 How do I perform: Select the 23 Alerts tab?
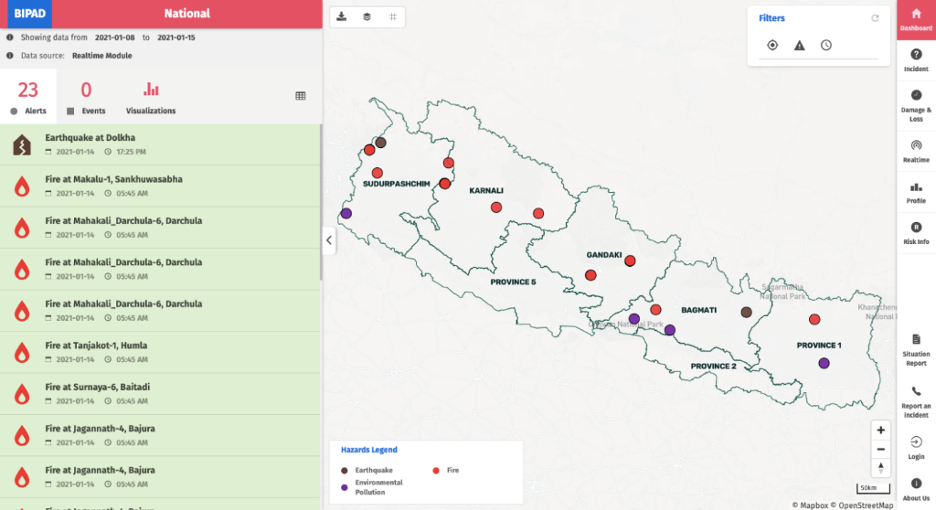click(28, 97)
